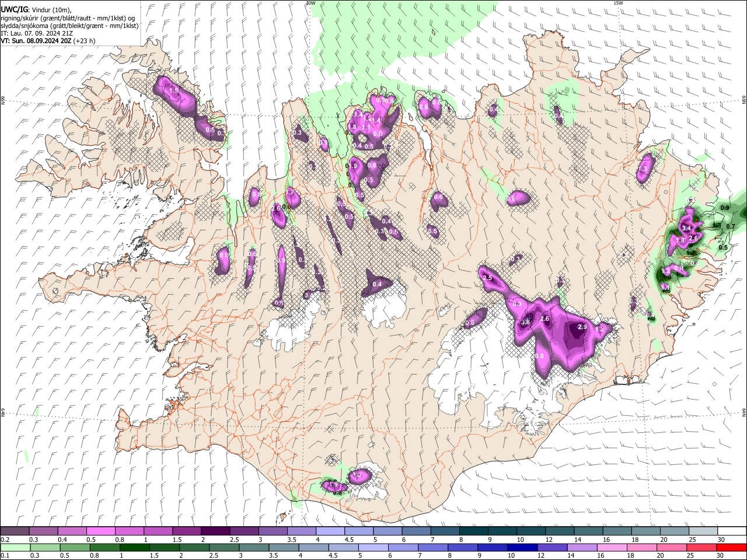Pick the medium green swatch at 0.5, lower legend
The image size is (747, 560).
[74, 547]
